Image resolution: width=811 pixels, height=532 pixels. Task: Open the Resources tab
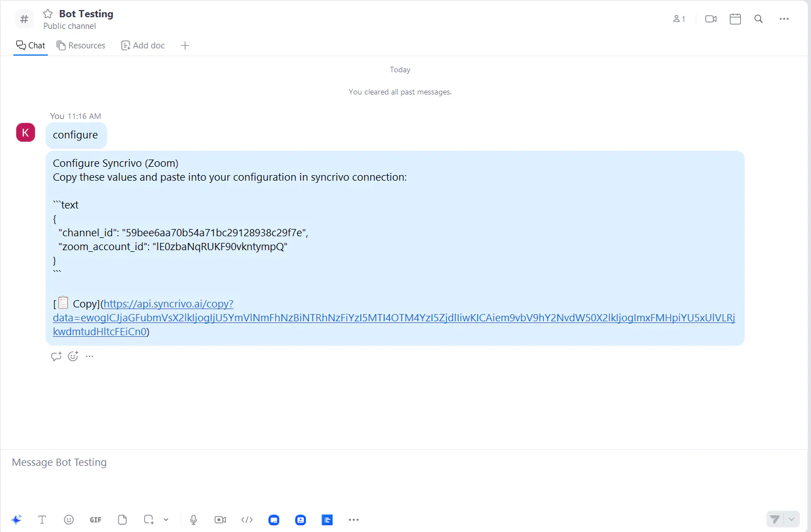click(81, 46)
